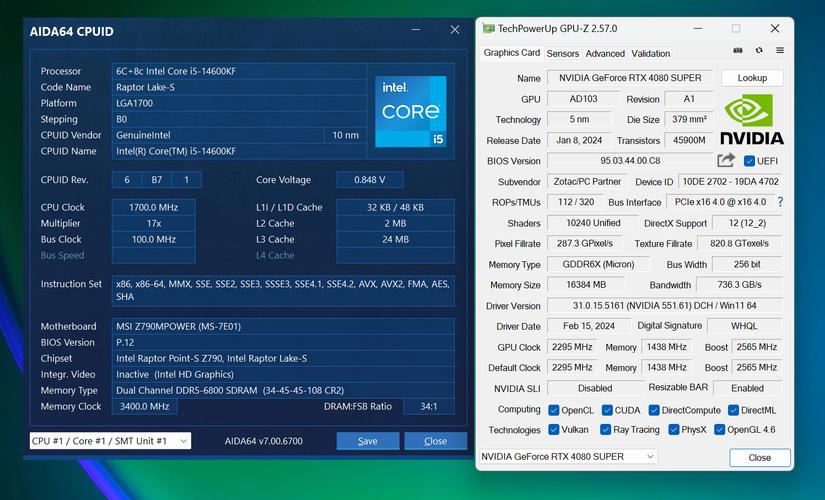
Task: Click the GPU-Z title bar app icon
Action: coord(487,29)
